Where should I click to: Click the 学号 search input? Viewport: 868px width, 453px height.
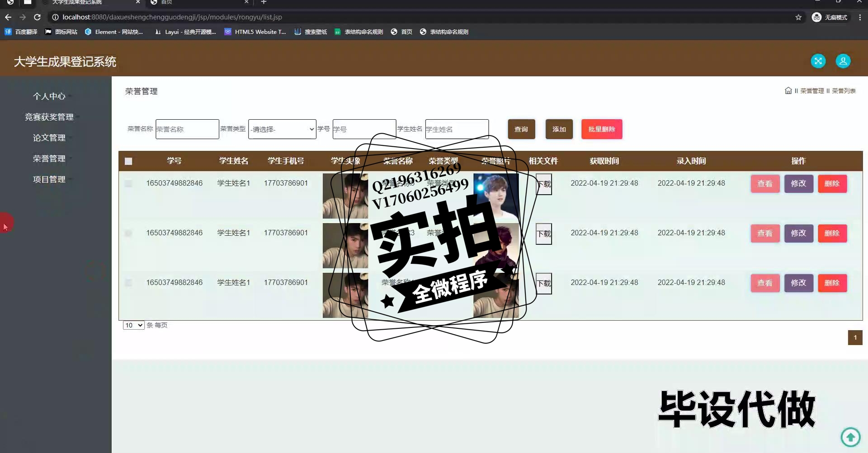click(x=364, y=129)
